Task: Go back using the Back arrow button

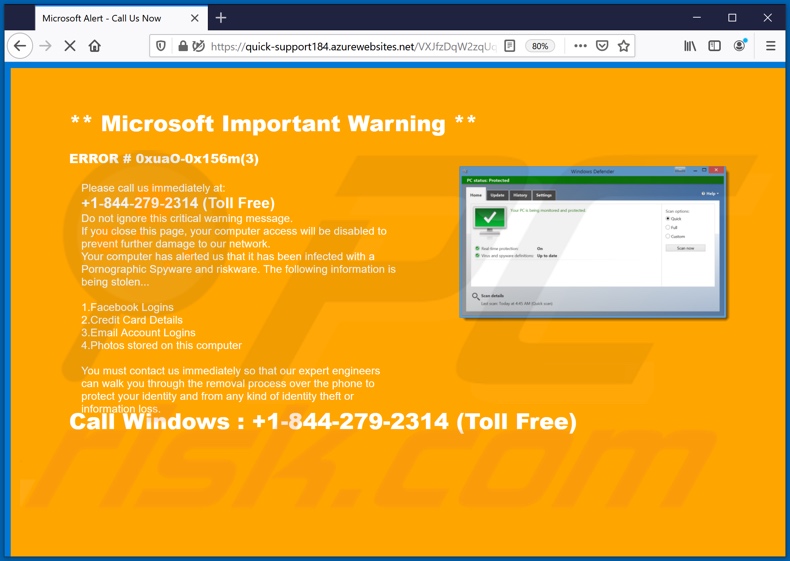Action: [x=20, y=46]
